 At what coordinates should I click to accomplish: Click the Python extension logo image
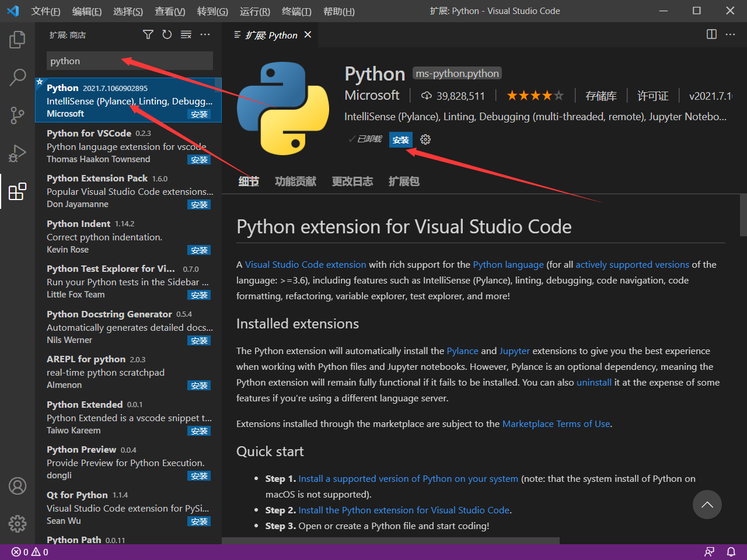click(x=283, y=108)
